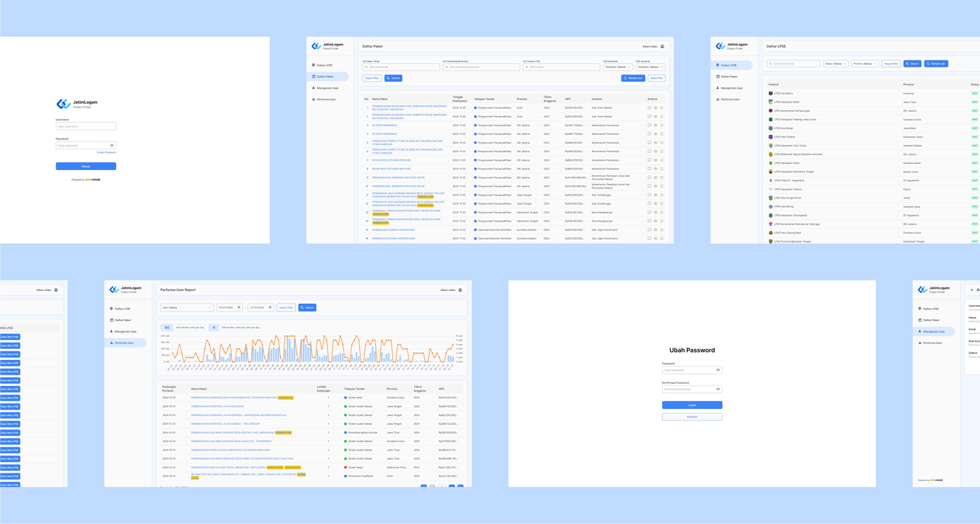Open Manajemen User in Daftar Paket sidebar

click(x=327, y=88)
